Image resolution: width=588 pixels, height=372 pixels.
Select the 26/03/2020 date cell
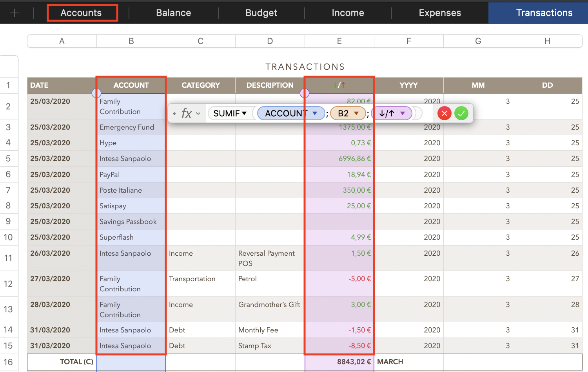click(62, 258)
